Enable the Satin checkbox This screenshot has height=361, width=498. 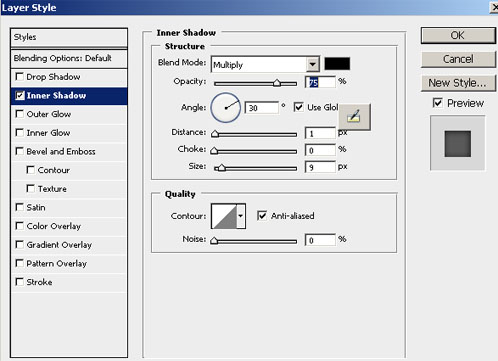(x=20, y=207)
